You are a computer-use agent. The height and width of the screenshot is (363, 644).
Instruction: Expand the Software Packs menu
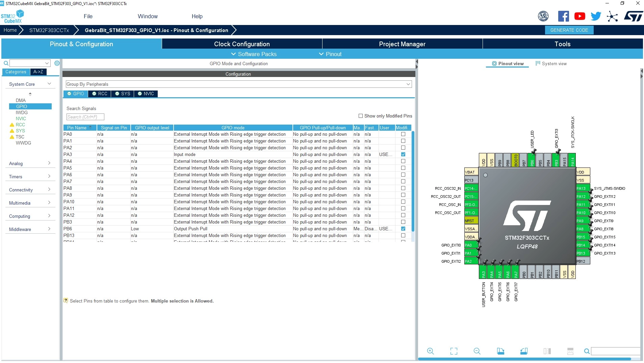(x=254, y=54)
